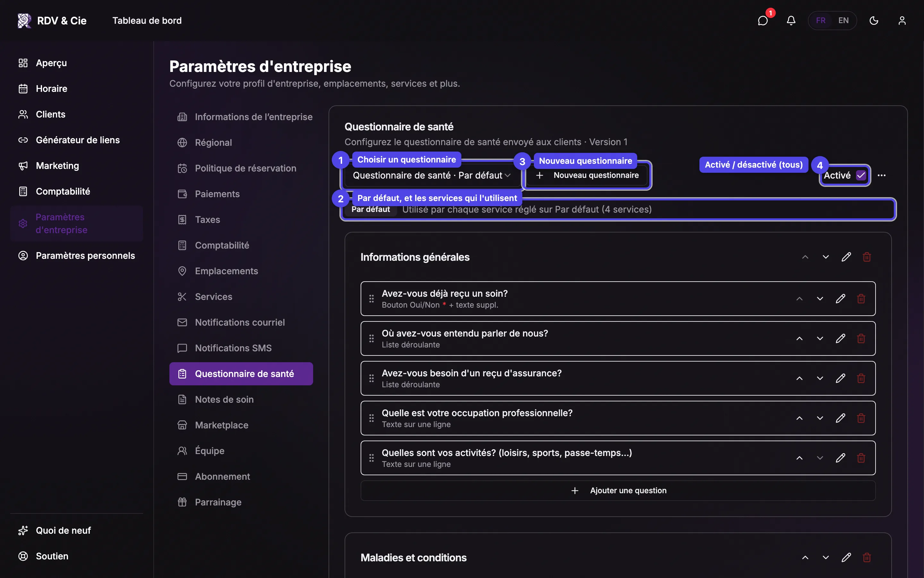This screenshot has height=578, width=924.
Task: Select the Équipe settings item
Action: coord(241,451)
